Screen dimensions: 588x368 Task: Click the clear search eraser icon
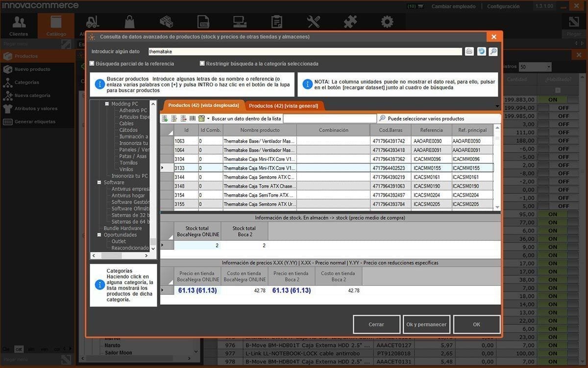[469, 52]
